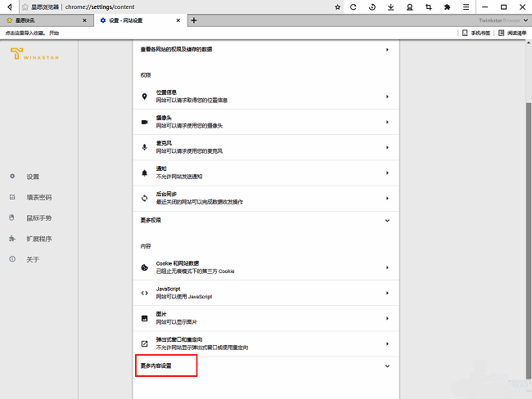The height and width of the screenshot is (399, 532).
Task: Click the bell icon for 通知
Action: coord(145,173)
